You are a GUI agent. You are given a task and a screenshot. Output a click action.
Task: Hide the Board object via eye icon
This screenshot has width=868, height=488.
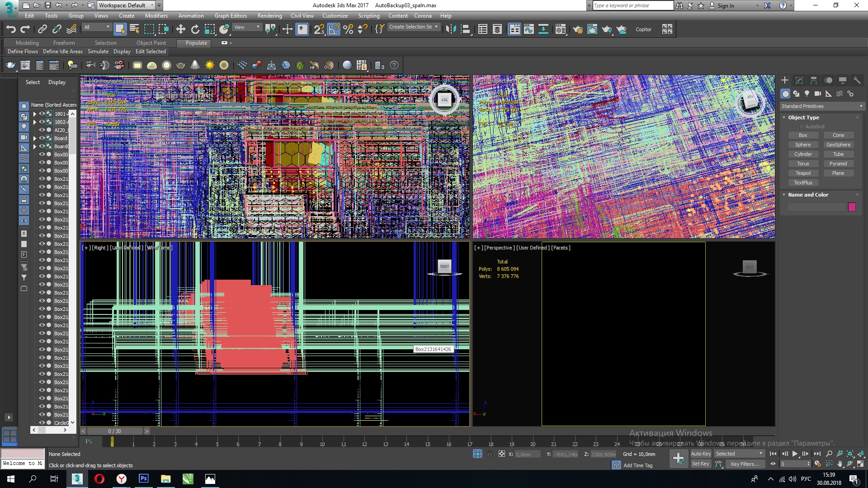point(42,138)
